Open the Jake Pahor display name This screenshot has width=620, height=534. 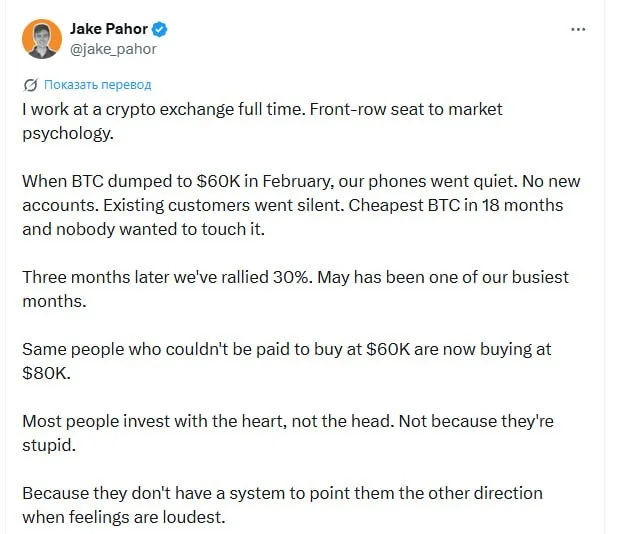click(x=109, y=29)
